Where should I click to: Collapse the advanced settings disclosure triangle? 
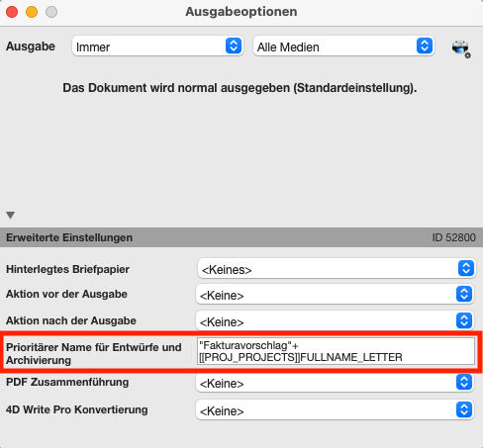coord(10,216)
